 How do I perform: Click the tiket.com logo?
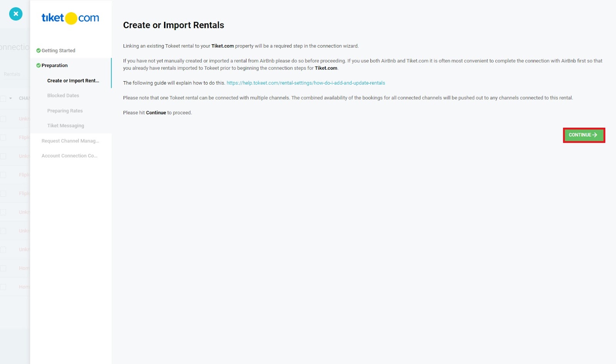click(70, 18)
